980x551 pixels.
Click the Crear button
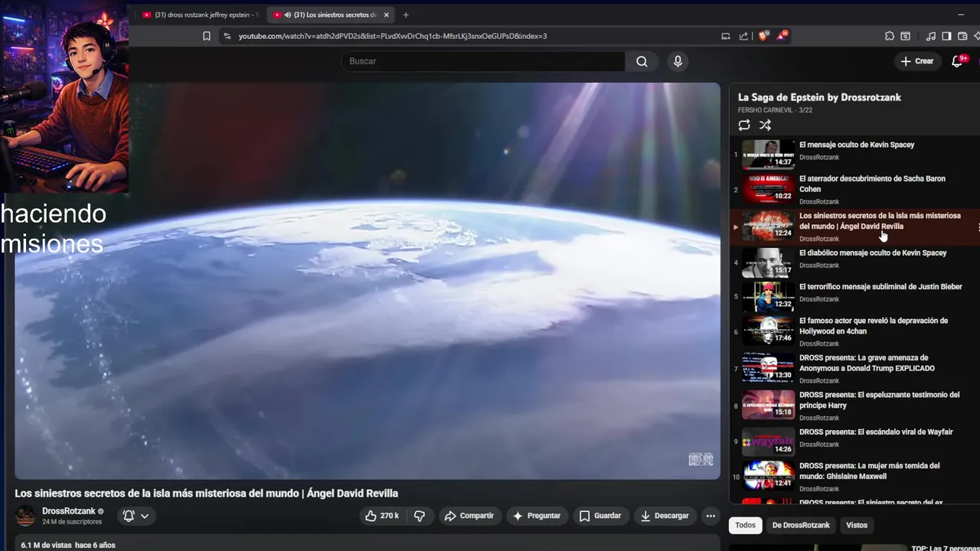[x=917, y=61]
